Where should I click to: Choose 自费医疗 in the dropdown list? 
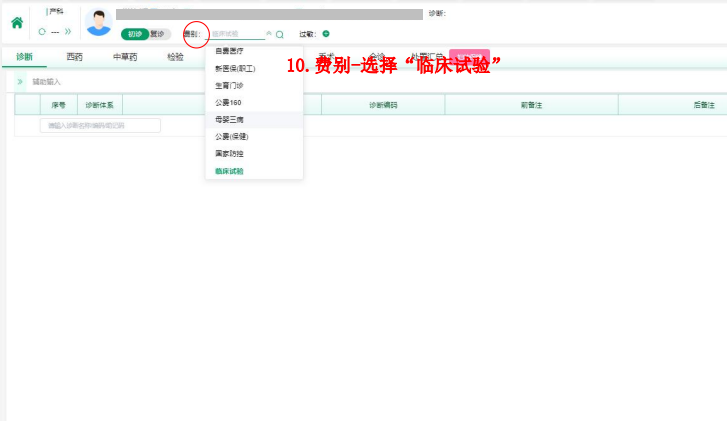229,50
